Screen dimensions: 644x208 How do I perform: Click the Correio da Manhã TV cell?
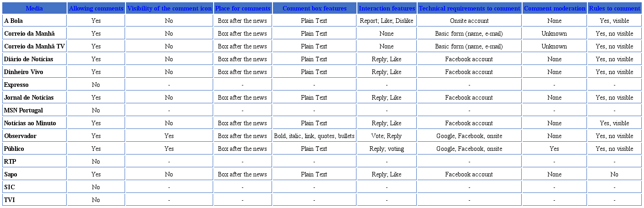pyautogui.click(x=34, y=46)
